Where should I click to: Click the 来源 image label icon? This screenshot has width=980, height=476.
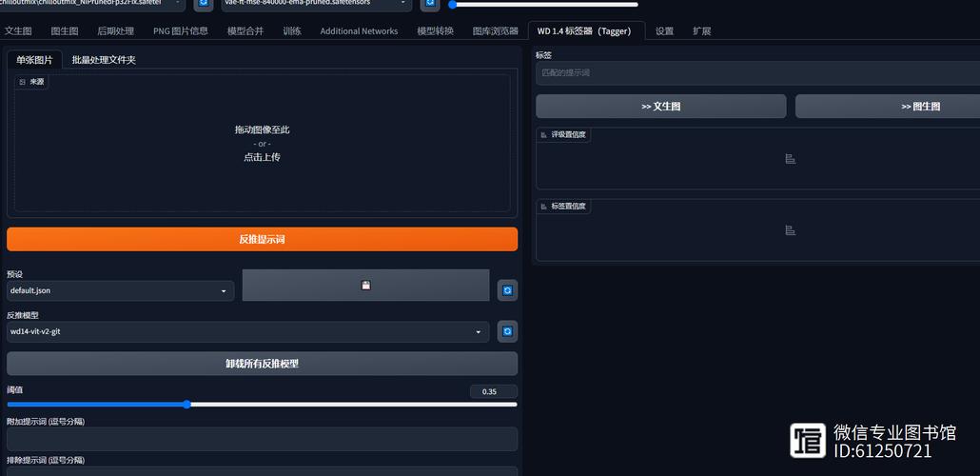pyautogui.click(x=23, y=82)
